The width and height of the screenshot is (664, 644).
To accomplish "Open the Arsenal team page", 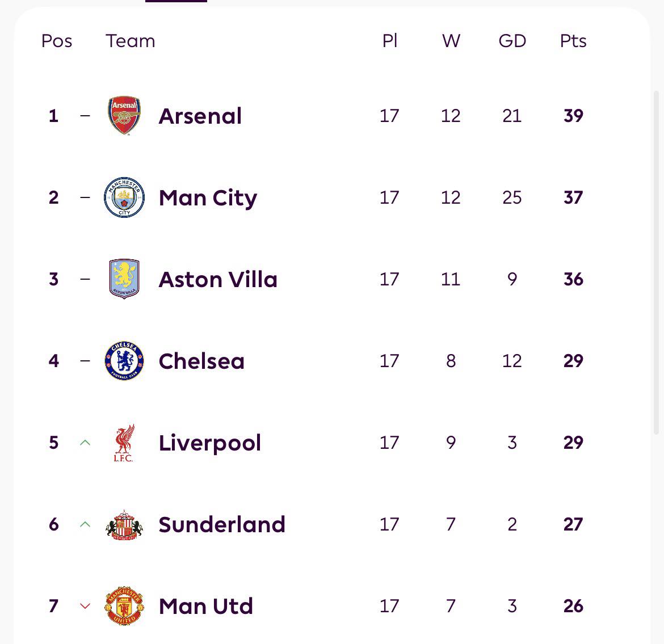I will pyautogui.click(x=200, y=116).
